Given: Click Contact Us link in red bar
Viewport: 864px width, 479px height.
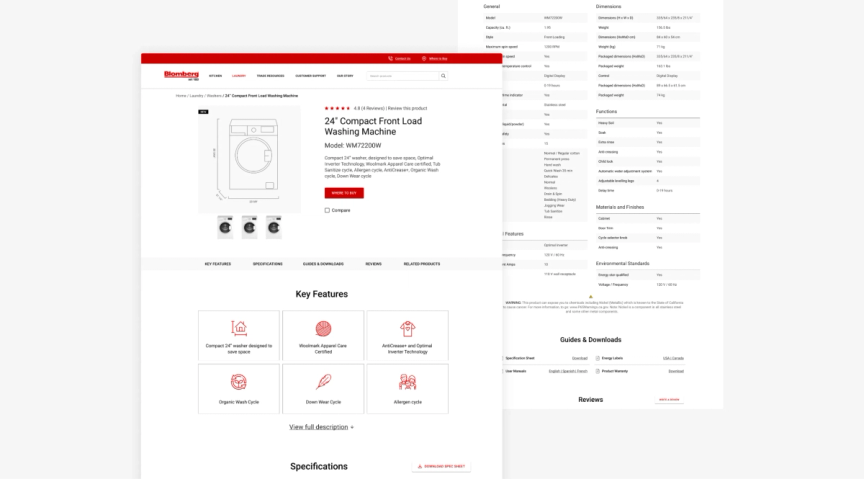Looking at the screenshot, I should [403, 58].
